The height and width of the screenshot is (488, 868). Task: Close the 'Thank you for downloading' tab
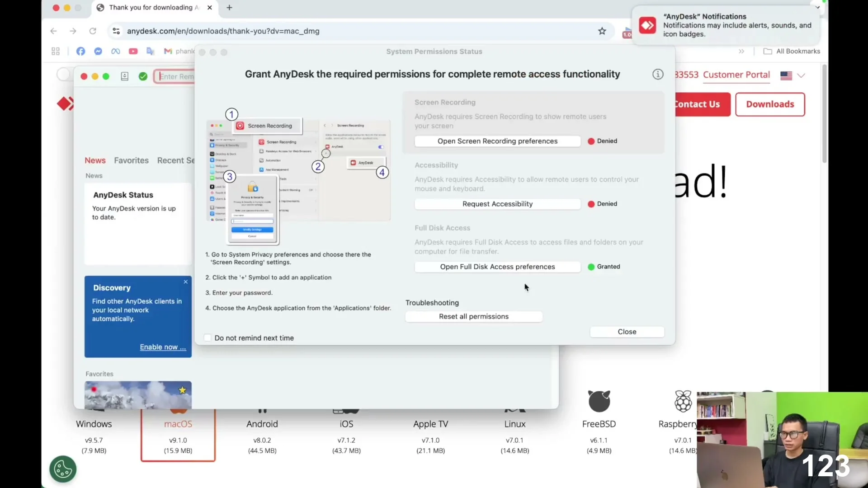tap(210, 8)
